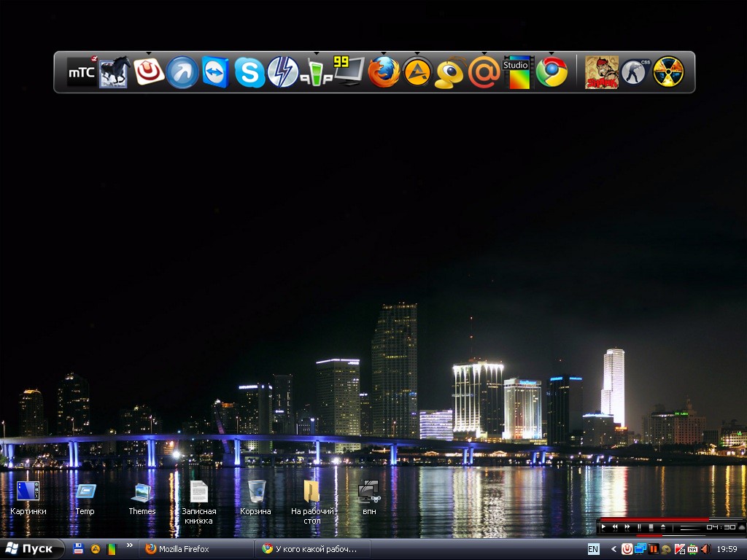
Task: Open TeamViewer from the dock
Action: coord(216,72)
